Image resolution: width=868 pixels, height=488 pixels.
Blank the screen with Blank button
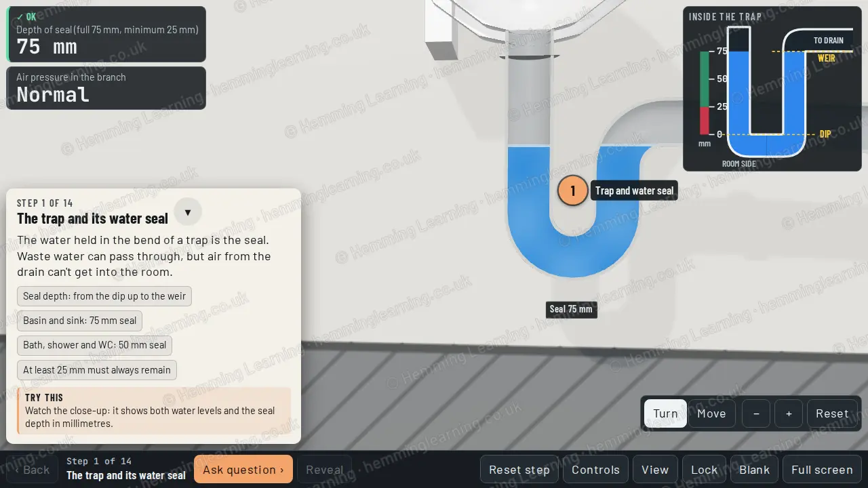[x=754, y=470]
